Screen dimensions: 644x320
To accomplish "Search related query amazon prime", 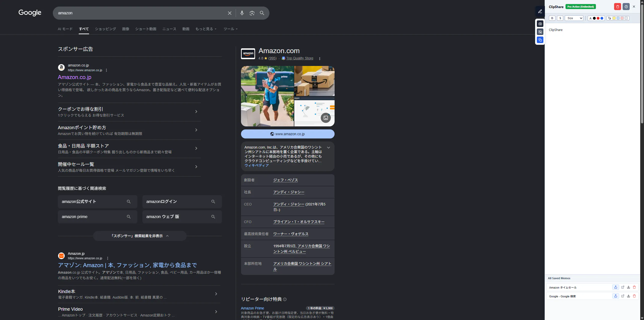I will coord(98,217).
